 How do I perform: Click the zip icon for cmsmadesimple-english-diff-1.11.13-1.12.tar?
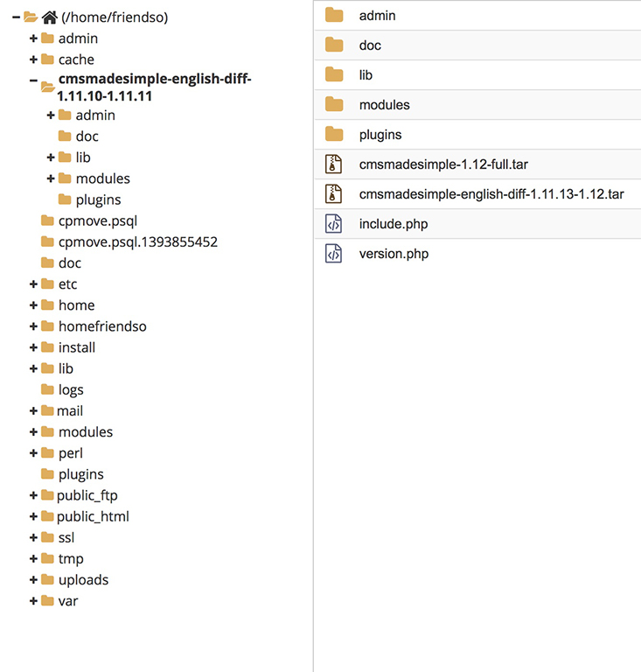pyautogui.click(x=333, y=194)
